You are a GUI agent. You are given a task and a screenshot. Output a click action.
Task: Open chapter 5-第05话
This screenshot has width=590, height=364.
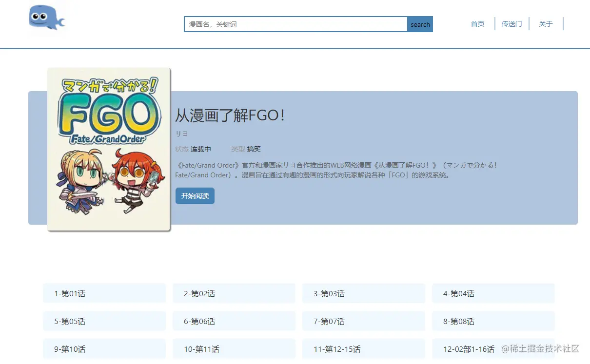click(x=104, y=321)
